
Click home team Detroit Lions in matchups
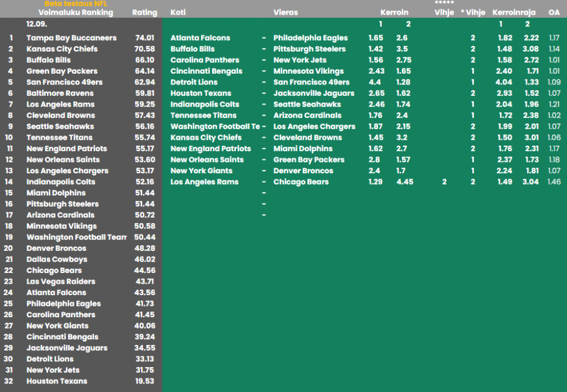[194, 82]
